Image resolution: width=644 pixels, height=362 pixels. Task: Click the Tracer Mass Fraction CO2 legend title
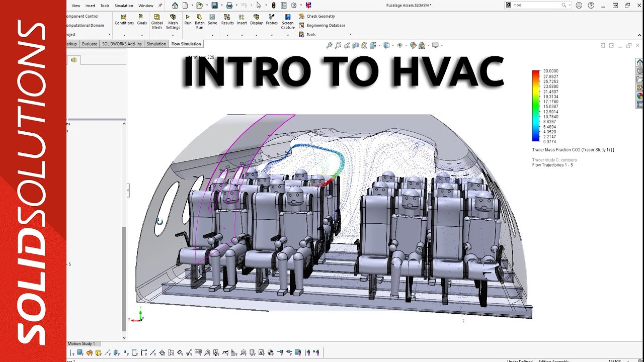tap(573, 150)
